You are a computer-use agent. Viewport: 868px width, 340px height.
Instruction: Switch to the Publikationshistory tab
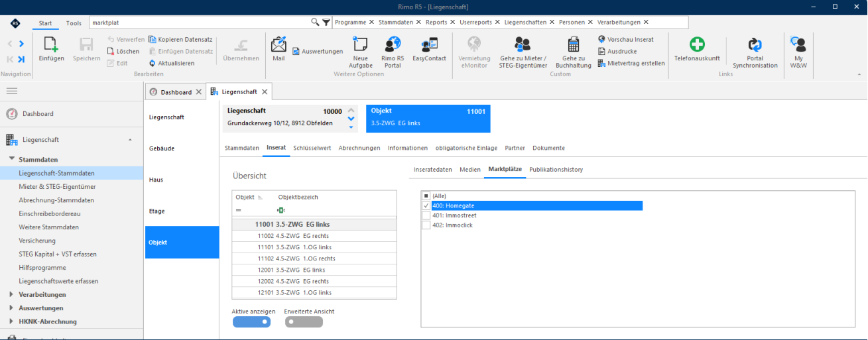click(556, 170)
